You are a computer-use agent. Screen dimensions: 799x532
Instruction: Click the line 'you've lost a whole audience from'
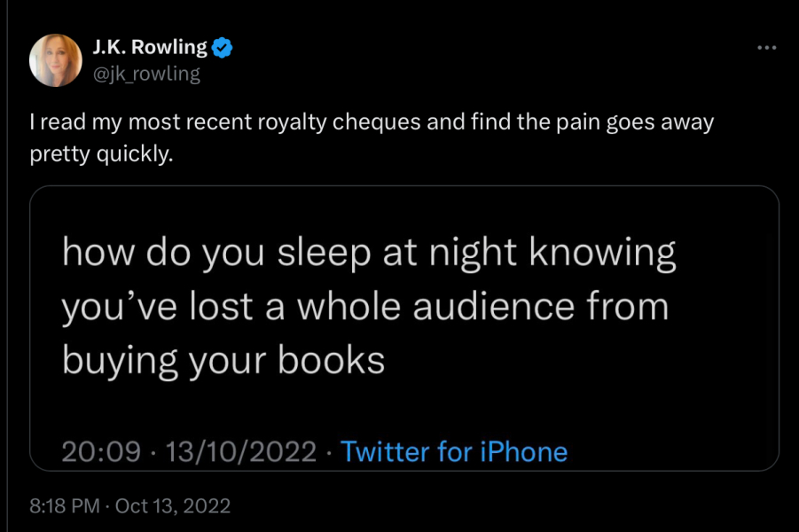364,308
